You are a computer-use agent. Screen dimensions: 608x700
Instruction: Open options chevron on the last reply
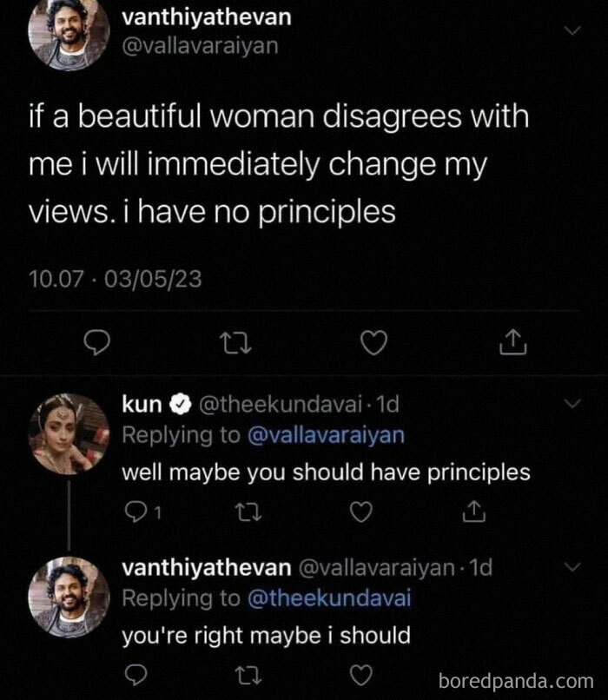click(571, 567)
